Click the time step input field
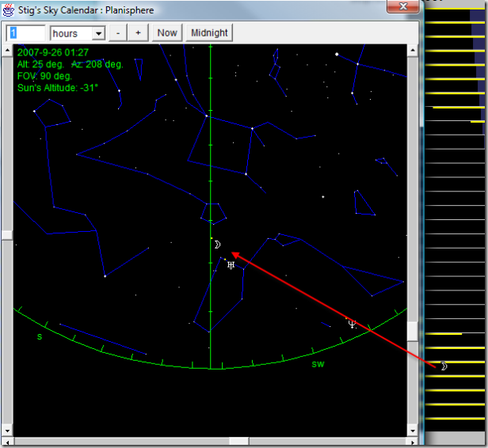The image size is (488, 448). (x=26, y=33)
